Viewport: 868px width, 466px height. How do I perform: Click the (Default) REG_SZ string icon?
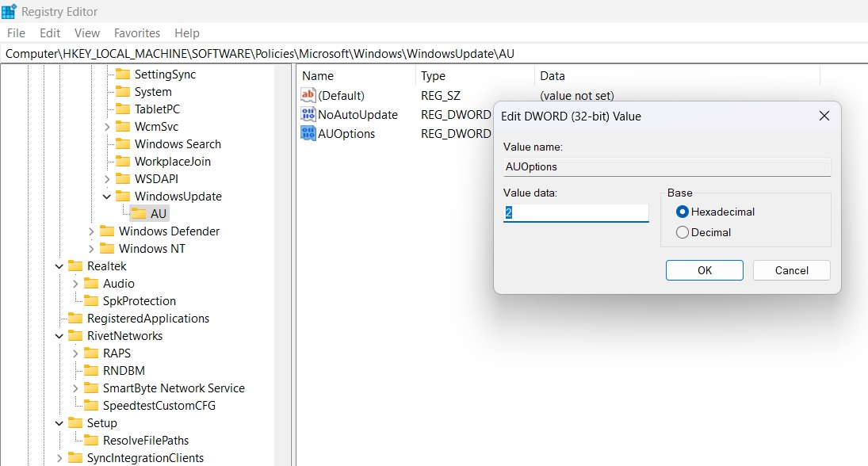click(x=307, y=95)
